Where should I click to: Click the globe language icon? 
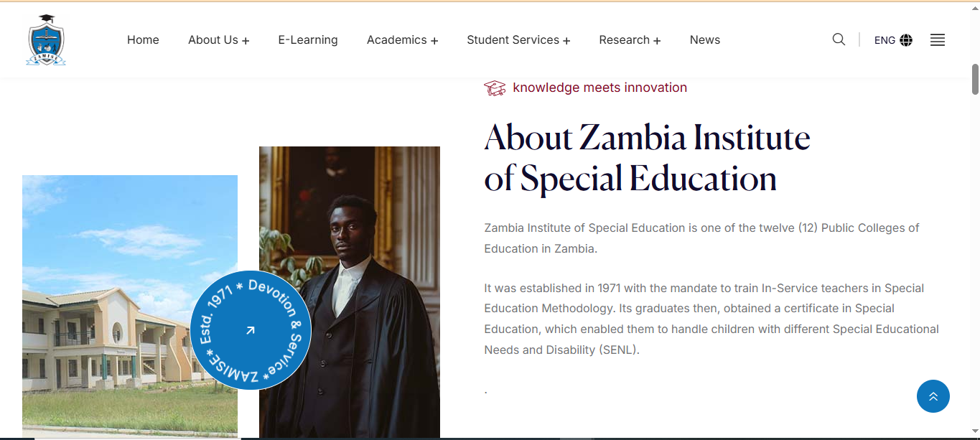pyautogui.click(x=906, y=40)
